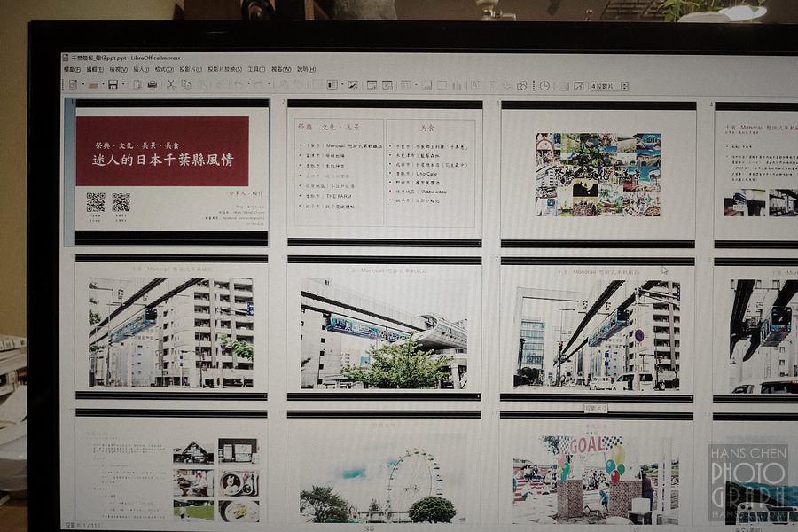The image size is (798, 532).
Task: Click the Save document icon
Action: (113, 84)
